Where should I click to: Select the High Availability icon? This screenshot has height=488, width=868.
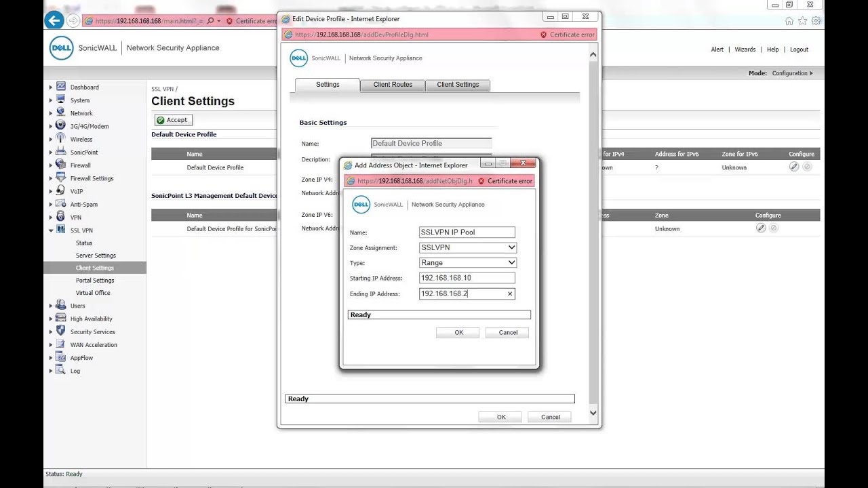tap(61, 319)
